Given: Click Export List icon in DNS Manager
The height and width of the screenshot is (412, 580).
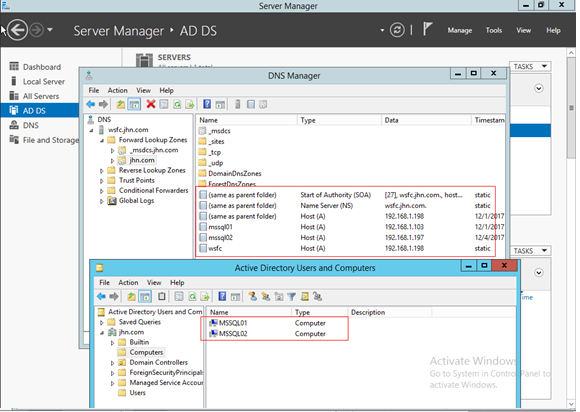Looking at the screenshot, I should click(190, 105).
